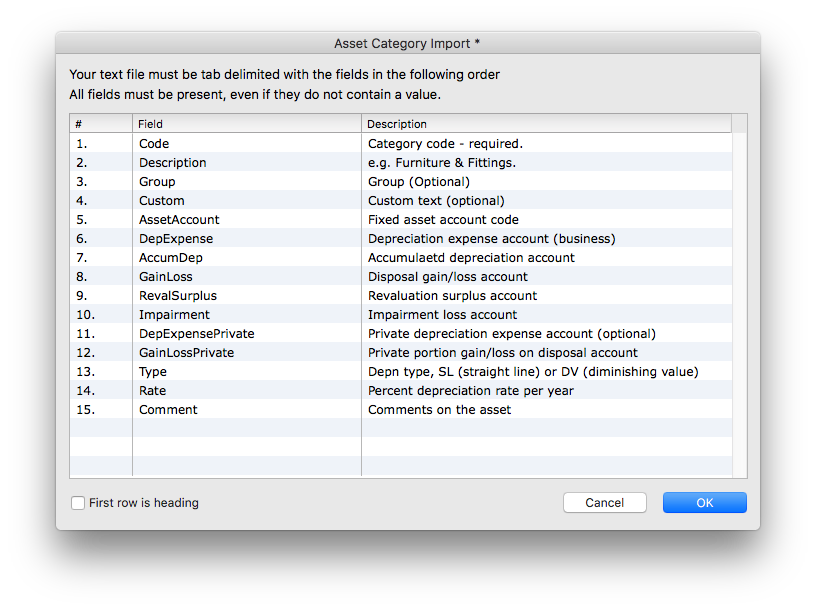This screenshot has width=816, height=610.
Task: Click the OK button
Action: pos(705,503)
